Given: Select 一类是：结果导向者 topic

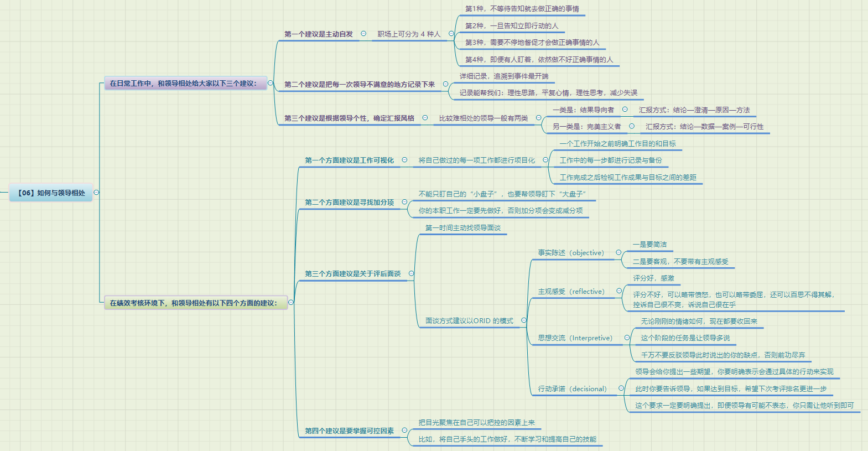Looking at the screenshot, I should [x=583, y=110].
